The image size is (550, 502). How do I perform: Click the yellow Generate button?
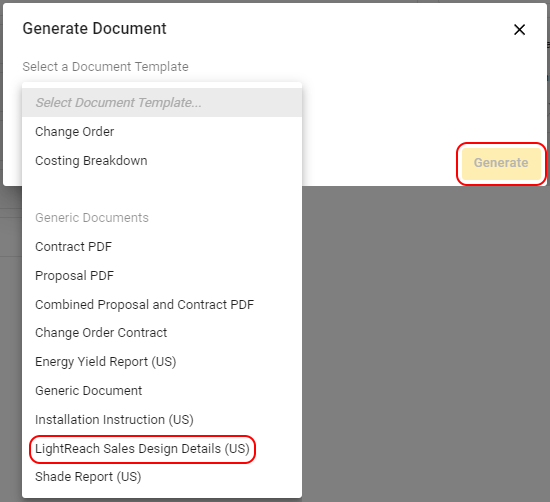501,163
